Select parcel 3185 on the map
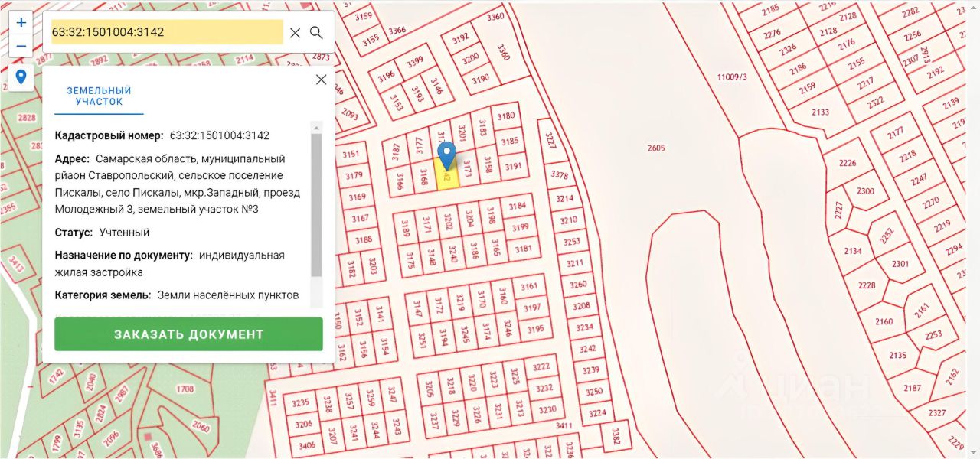 510,142
